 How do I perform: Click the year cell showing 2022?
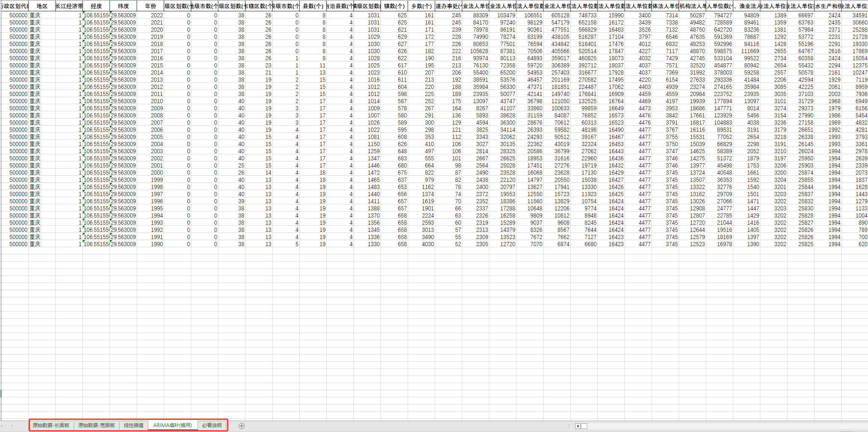(x=151, y=15)
